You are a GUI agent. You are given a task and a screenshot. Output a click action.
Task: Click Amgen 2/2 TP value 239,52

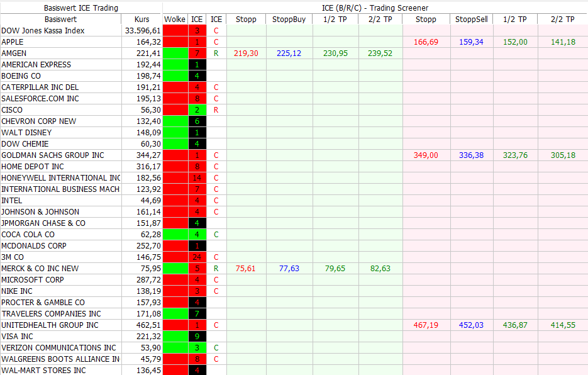click(x=380, y=53)
